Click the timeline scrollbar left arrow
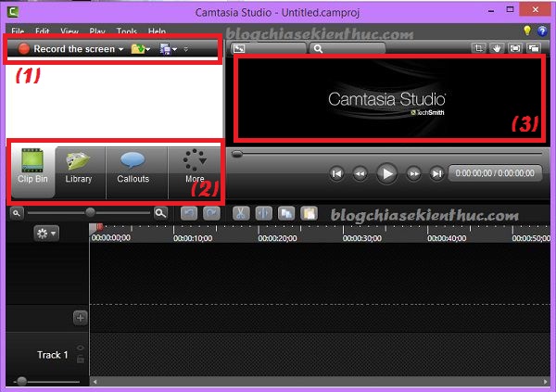 pyautogui.click(x=95, y=382)
